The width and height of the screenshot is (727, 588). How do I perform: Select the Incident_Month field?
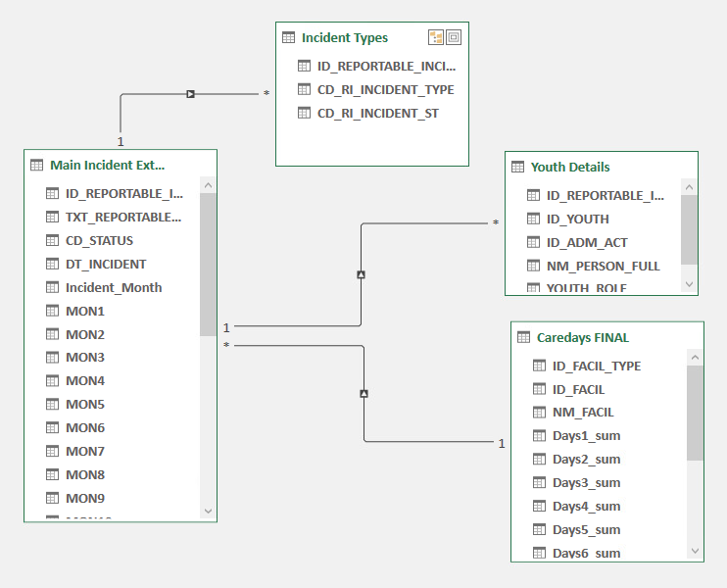point(114,287)
